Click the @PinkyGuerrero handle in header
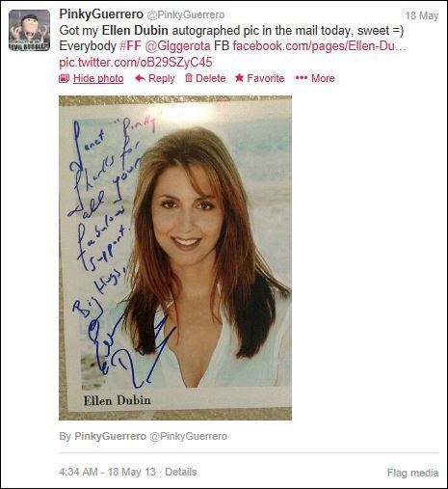Viewport: 448px width, 489px height. point(186,14)
